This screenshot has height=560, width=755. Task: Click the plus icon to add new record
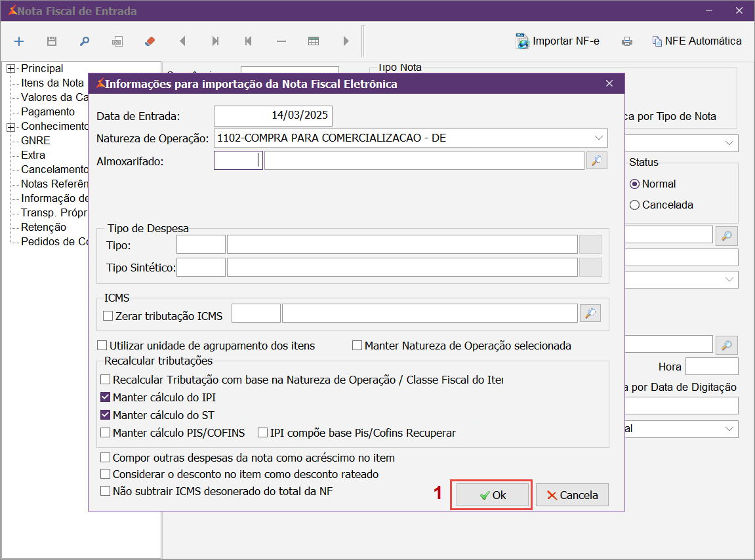tap(19, 41)
